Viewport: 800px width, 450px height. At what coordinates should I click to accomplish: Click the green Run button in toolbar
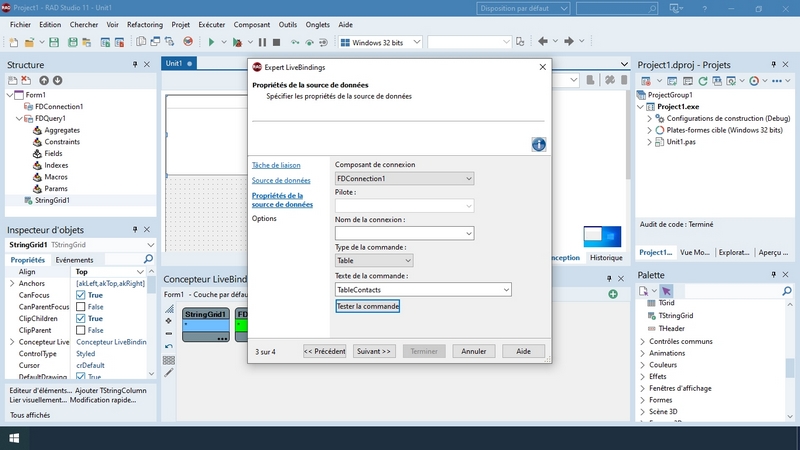point(211,42)
